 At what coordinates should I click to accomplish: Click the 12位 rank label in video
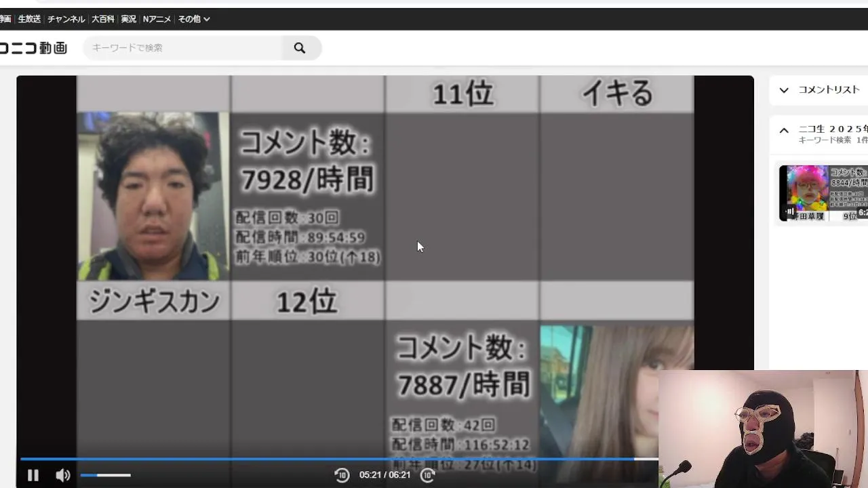307,302
